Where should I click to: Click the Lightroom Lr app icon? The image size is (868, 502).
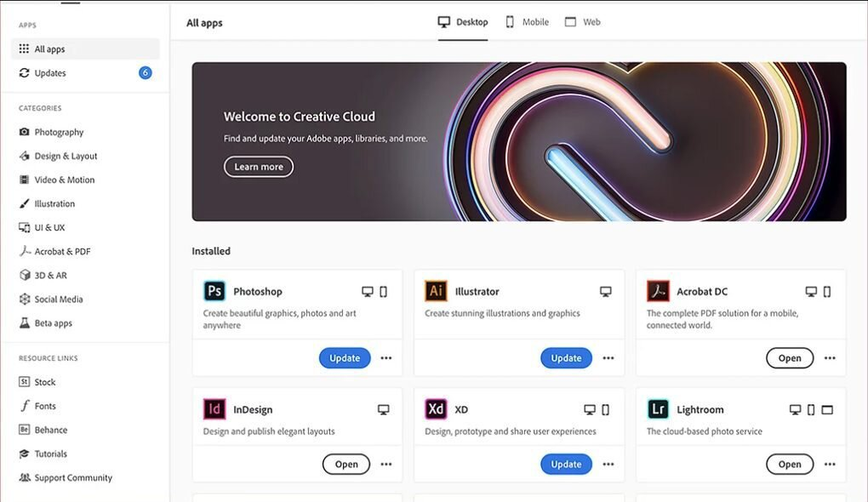coord(659,409)
